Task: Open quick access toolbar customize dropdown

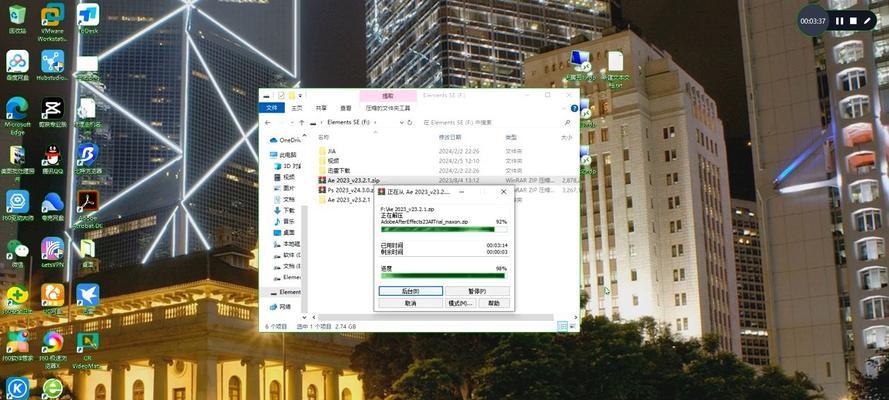Action: click(x=300, y=95)
